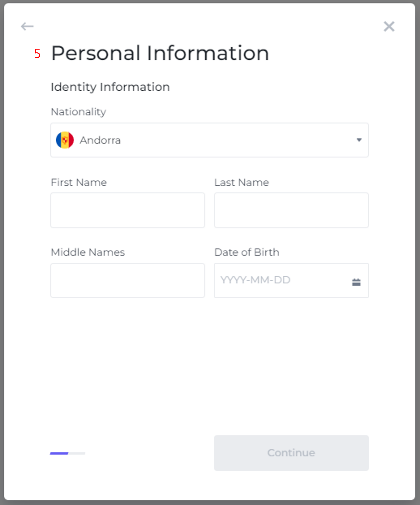Expand the Nationality dropdown arrow
420x505 pixels.
359,140
